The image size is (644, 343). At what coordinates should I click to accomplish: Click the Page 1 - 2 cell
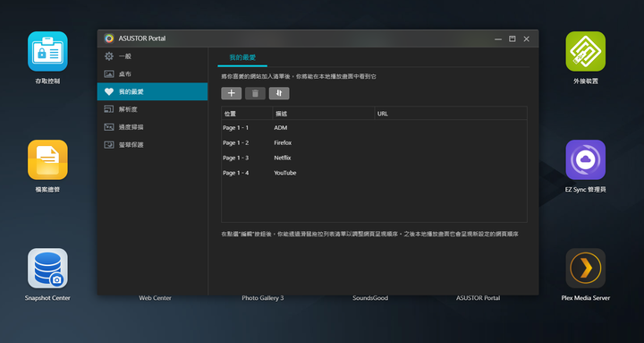click(x=236, y=142)
